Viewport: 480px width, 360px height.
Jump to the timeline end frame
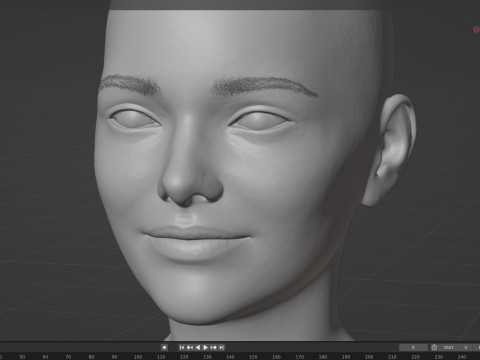(x=221, y=347)
